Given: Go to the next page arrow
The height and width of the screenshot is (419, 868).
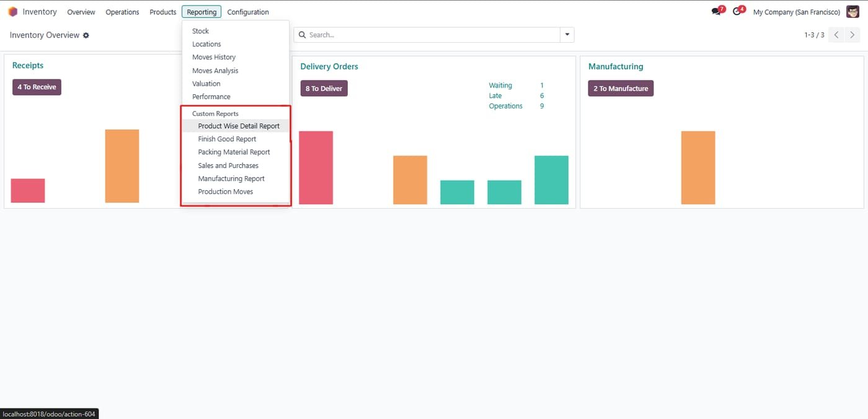Looking at the screenshot, I should coord(853,35).
